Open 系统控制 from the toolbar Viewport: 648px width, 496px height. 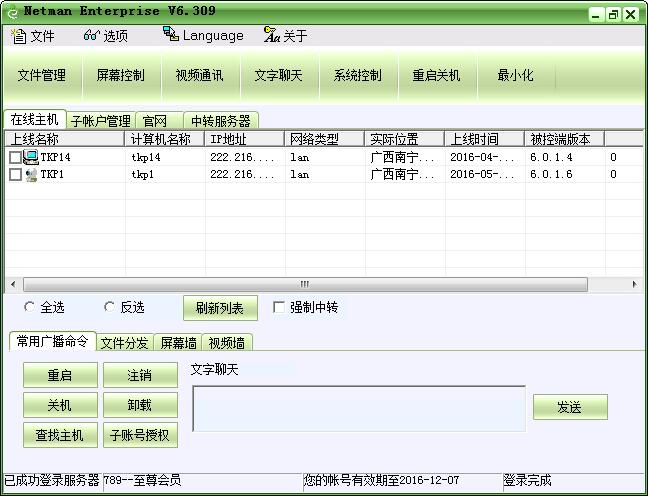click(x=357, y=75)
